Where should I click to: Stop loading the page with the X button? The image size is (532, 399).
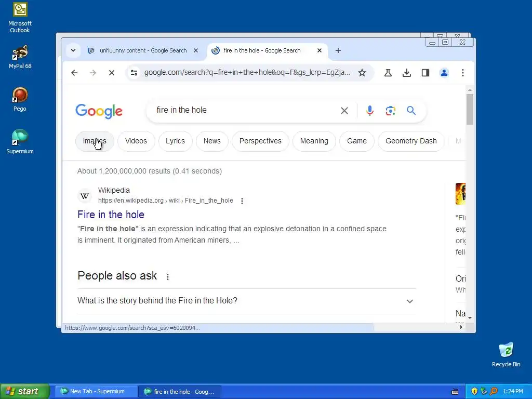click(x=111, y=73)
